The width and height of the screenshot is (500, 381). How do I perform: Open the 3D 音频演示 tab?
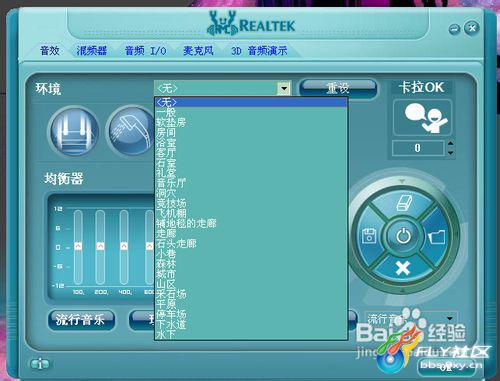tap(259, 51)
